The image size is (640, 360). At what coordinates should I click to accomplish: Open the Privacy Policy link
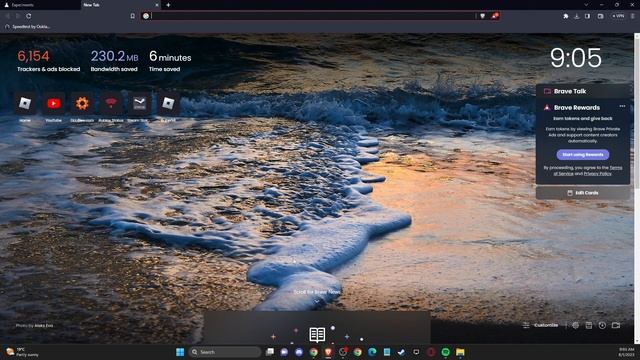pyautogui.click(x=598, y=174)
